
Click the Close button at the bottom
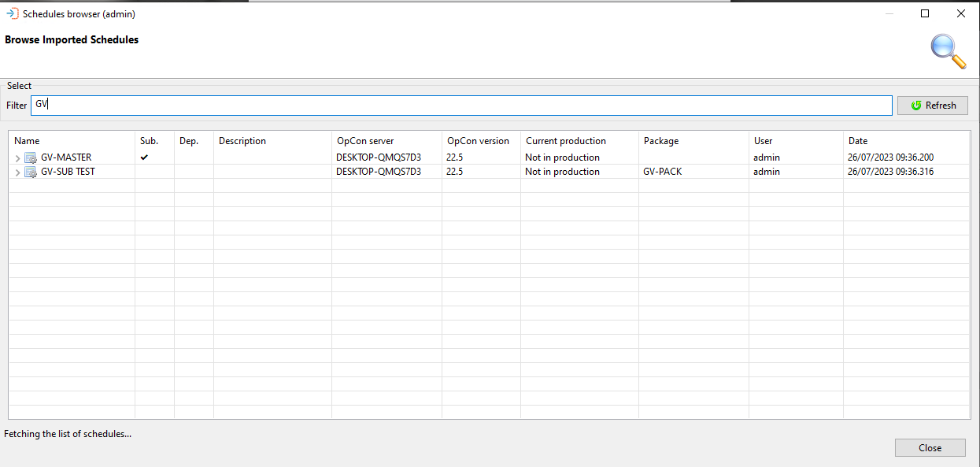click(x=930, y=447)
